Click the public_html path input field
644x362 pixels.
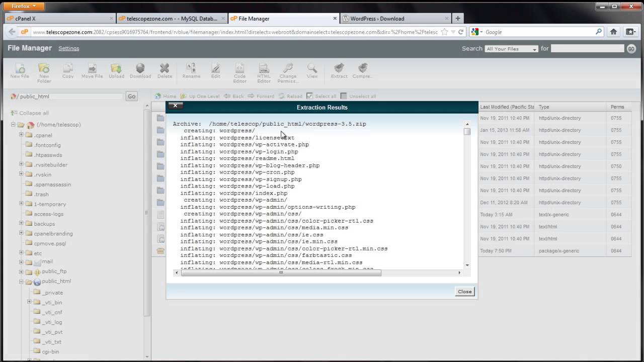[71, 97]
